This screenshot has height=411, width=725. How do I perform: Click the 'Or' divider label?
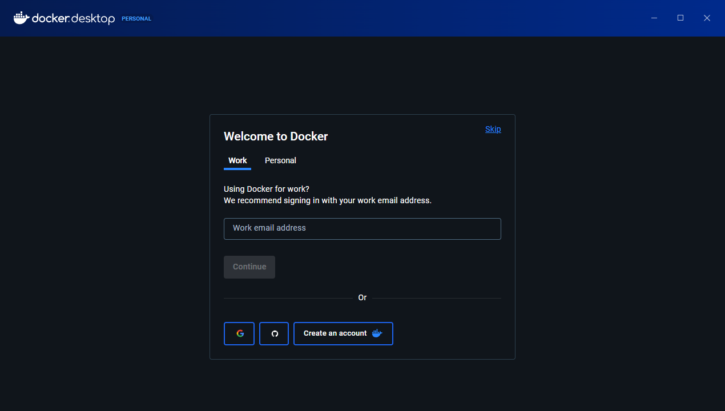(362, 297)
